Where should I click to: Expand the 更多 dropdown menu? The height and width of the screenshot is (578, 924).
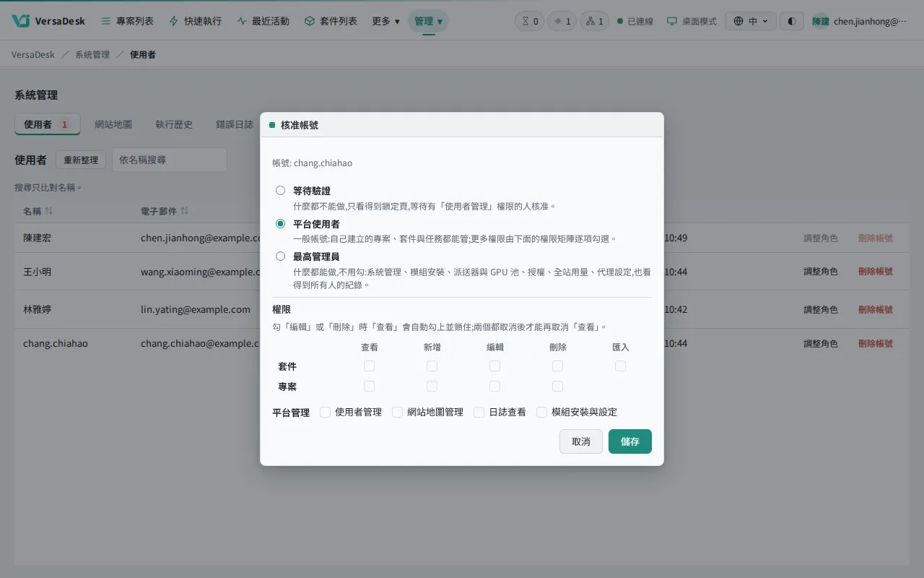tap(385, 21)
